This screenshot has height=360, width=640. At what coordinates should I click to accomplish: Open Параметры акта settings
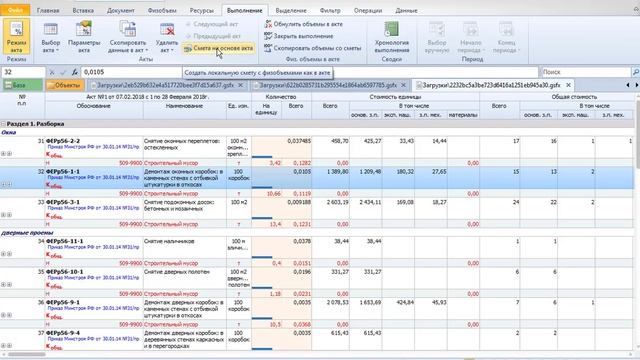(x=84, y=38)
